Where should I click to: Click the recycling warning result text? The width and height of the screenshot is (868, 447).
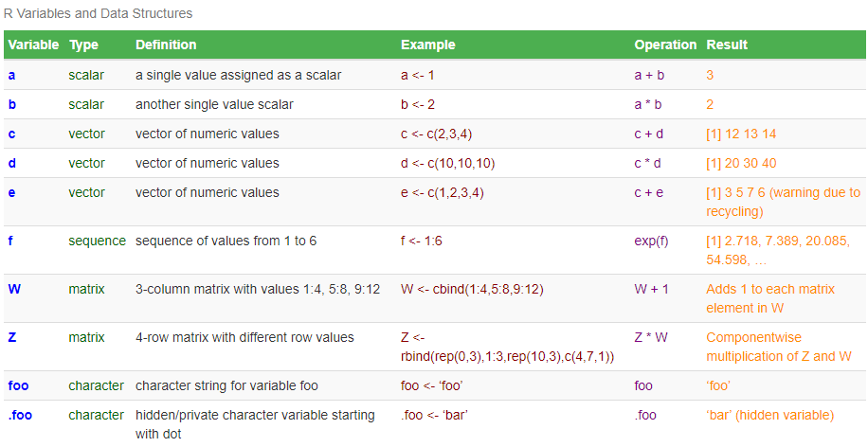[x=783, y=202]
